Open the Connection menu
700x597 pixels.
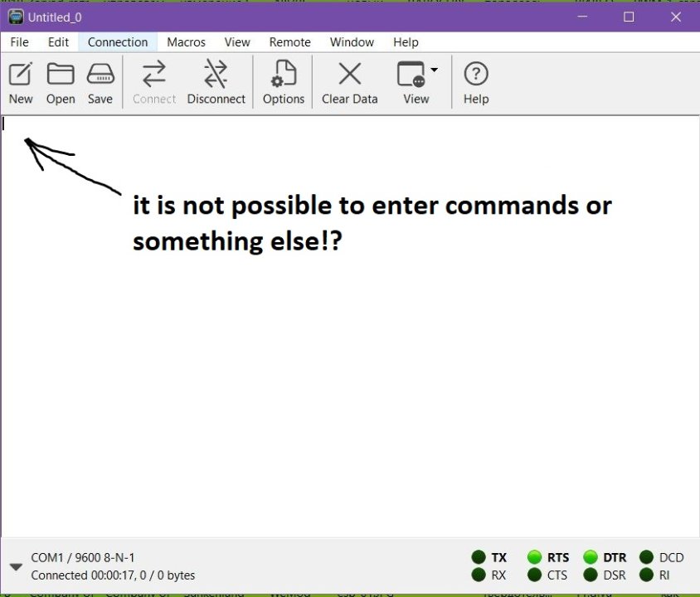118,42
